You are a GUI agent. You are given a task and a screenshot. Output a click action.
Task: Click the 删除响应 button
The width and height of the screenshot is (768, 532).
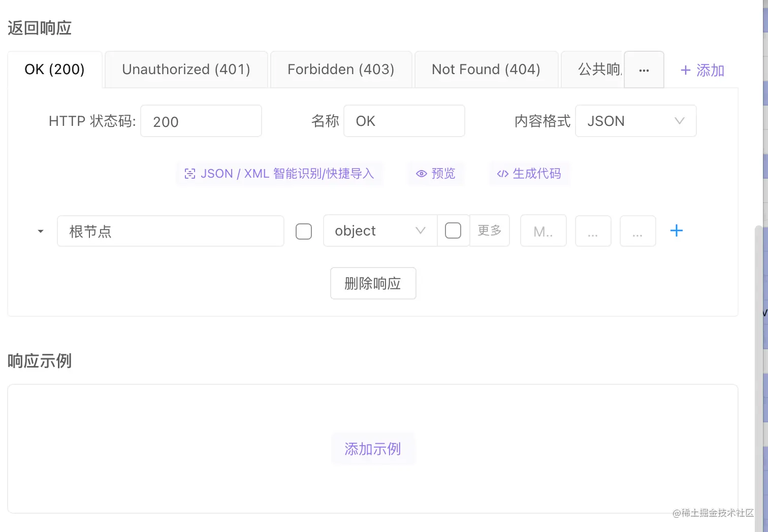click(x=373, y=283)
